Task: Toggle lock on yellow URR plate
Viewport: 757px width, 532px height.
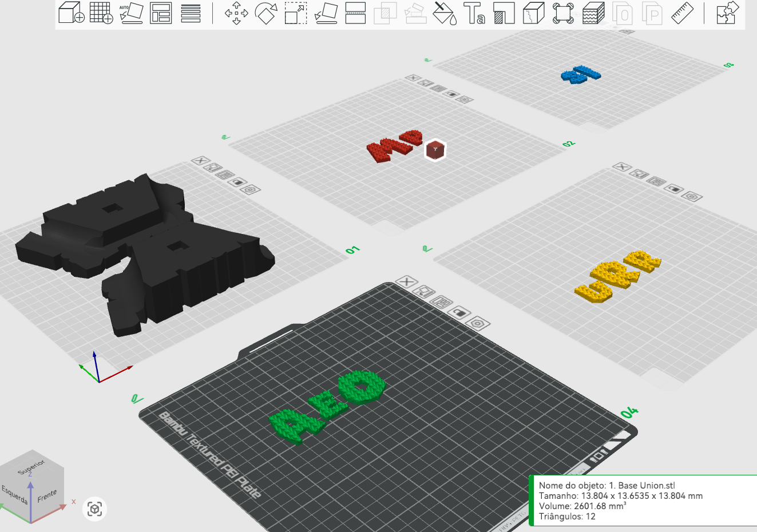Action: point(673,189)
